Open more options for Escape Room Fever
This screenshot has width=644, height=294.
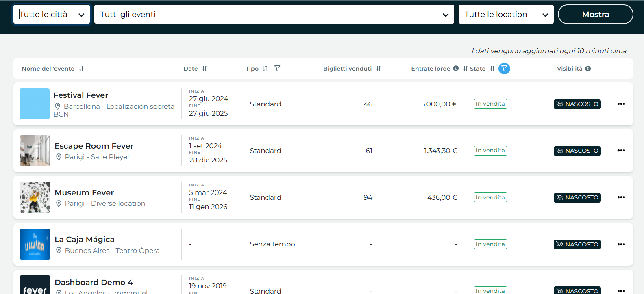point(621,151)
